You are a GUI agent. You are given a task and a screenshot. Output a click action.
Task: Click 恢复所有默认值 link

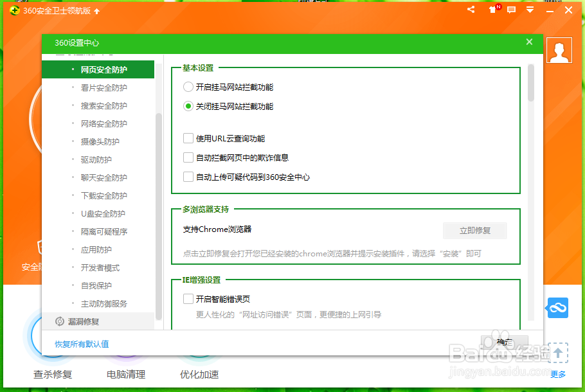[82, 344]
